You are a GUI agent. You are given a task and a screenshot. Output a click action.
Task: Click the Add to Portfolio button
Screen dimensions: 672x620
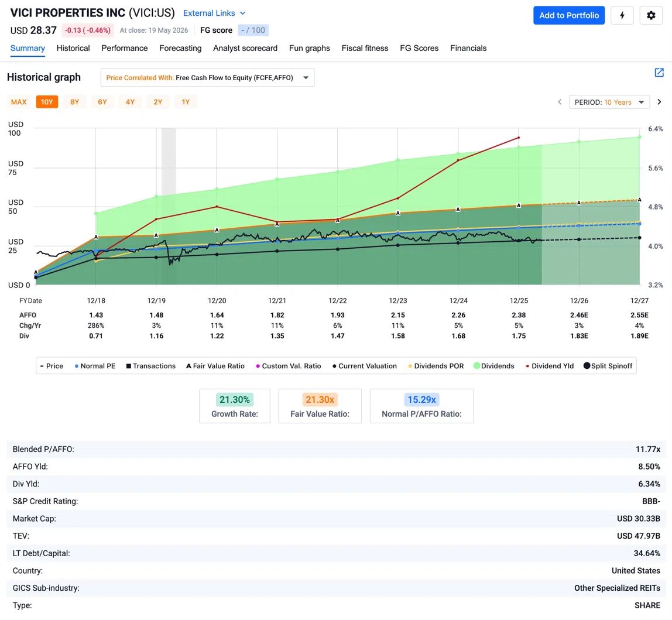[569, 15]
